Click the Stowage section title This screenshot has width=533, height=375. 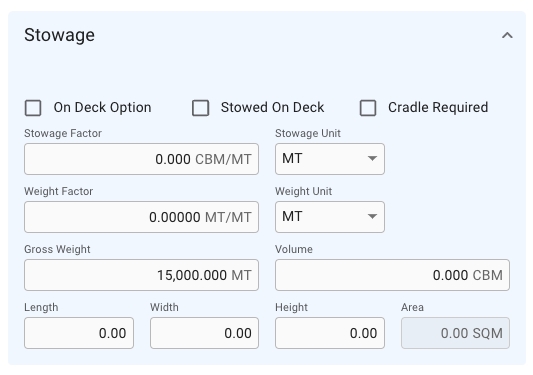point(59,35)
